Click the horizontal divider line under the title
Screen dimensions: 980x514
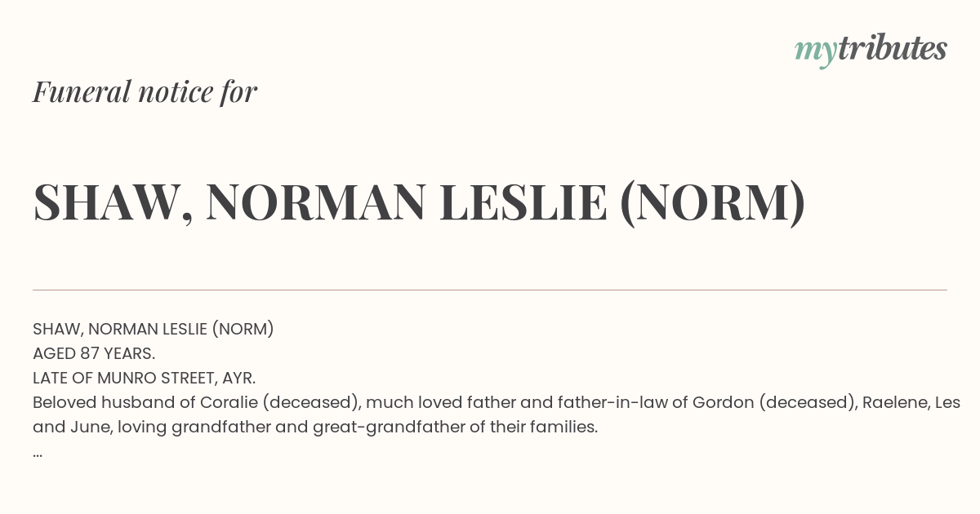[x=490, y=290]
